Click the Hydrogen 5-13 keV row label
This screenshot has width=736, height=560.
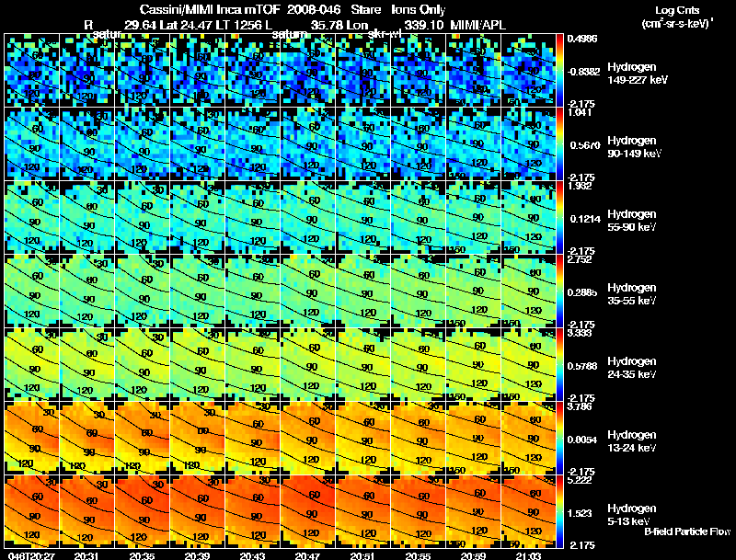pos(632,515)
